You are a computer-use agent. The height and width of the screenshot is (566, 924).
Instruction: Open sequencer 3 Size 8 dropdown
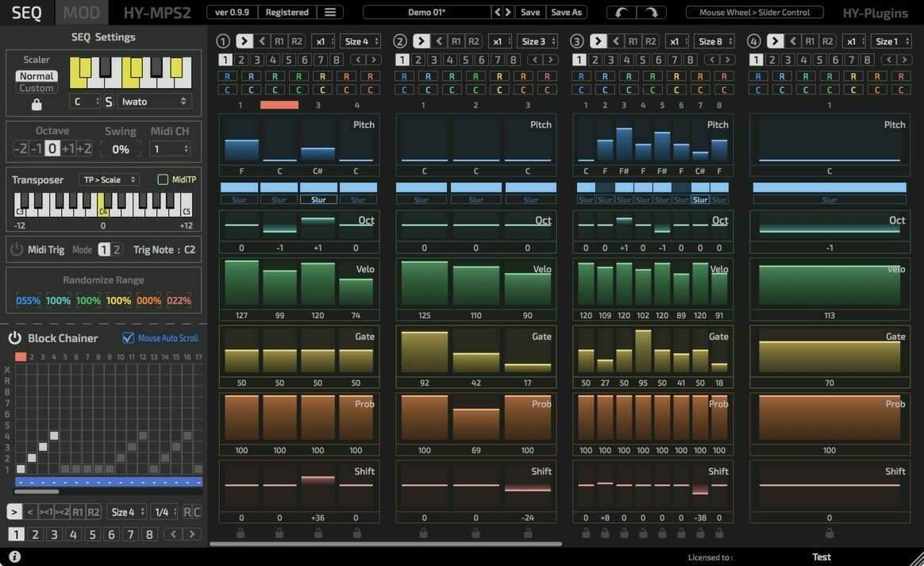click(x=714, y=41)
